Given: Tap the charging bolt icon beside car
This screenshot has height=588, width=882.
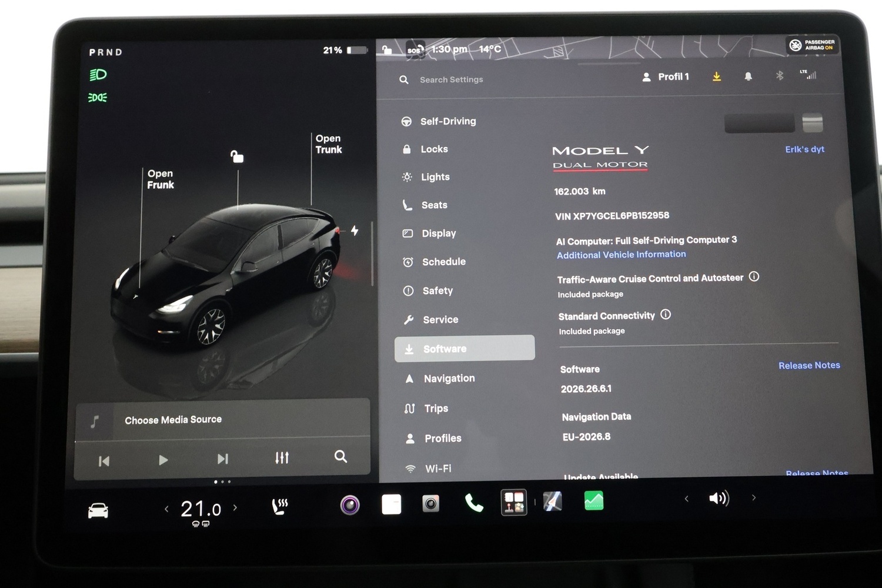Looking at the screenshot, I should (x=355, y=230).
